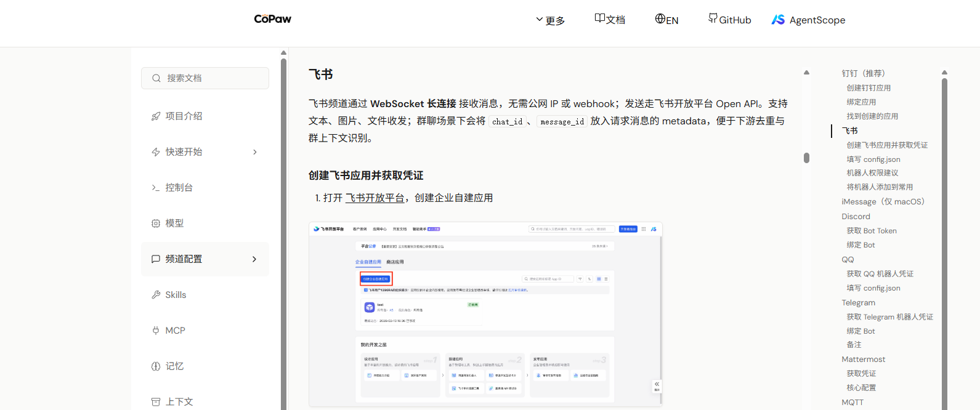This screenshot has width=980, height=410.
Task: Go to 获取 QQ 机器人凭证 in outline
Action: point(880,274)
